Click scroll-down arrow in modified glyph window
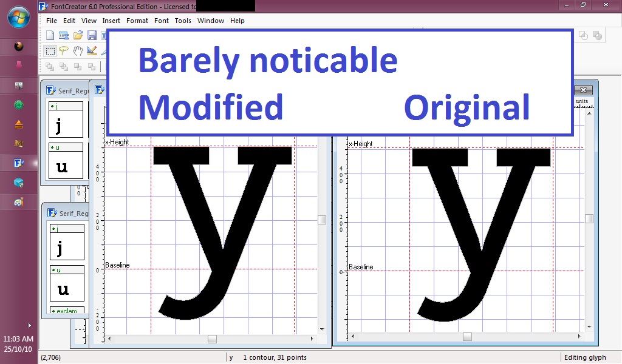The width and height of the screenshot is (622, 364). pos(322,329)
